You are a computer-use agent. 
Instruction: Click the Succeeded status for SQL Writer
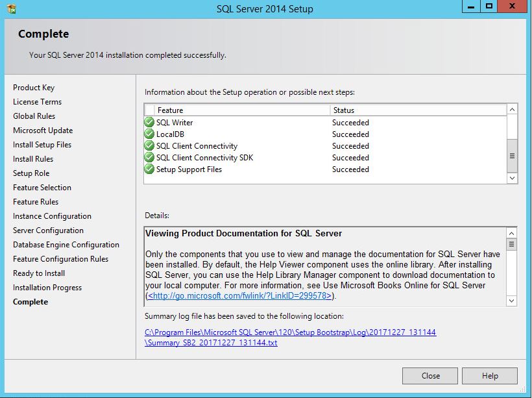[350, 122]
